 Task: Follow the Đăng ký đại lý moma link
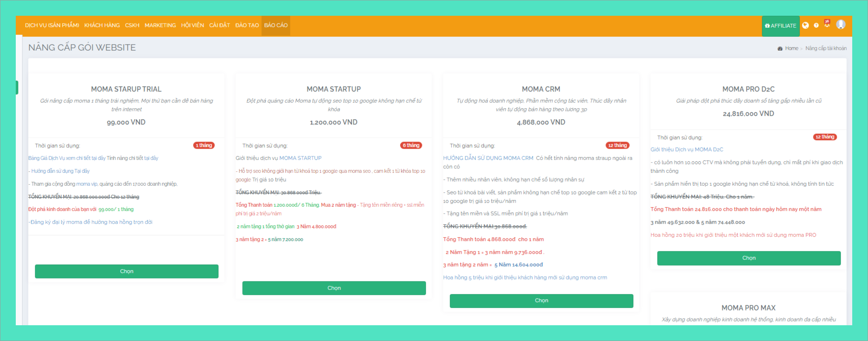(91, 222)
